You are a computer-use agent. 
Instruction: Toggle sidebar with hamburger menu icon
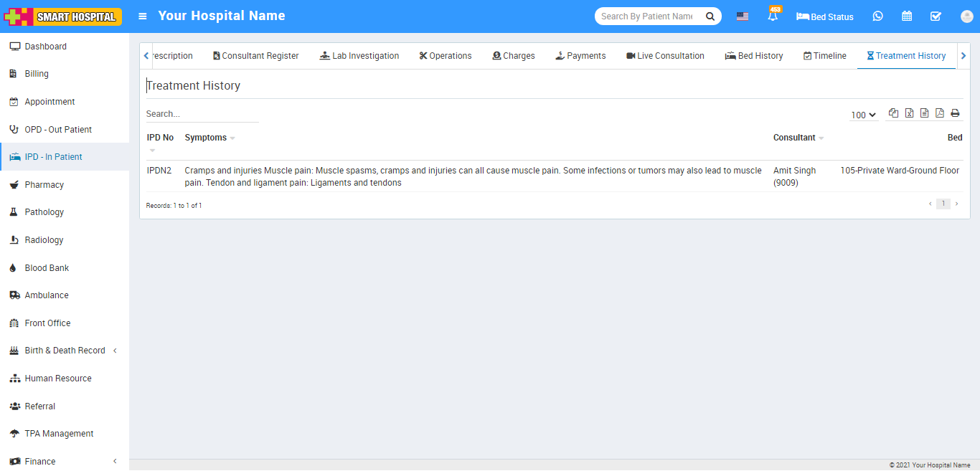pos(143,16)
